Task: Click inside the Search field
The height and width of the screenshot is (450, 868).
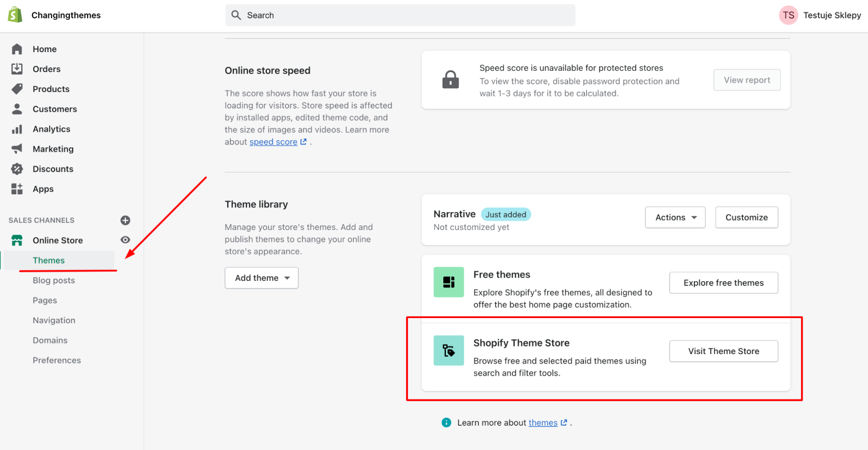Action: pyautogui.click(x=399, y=15)
